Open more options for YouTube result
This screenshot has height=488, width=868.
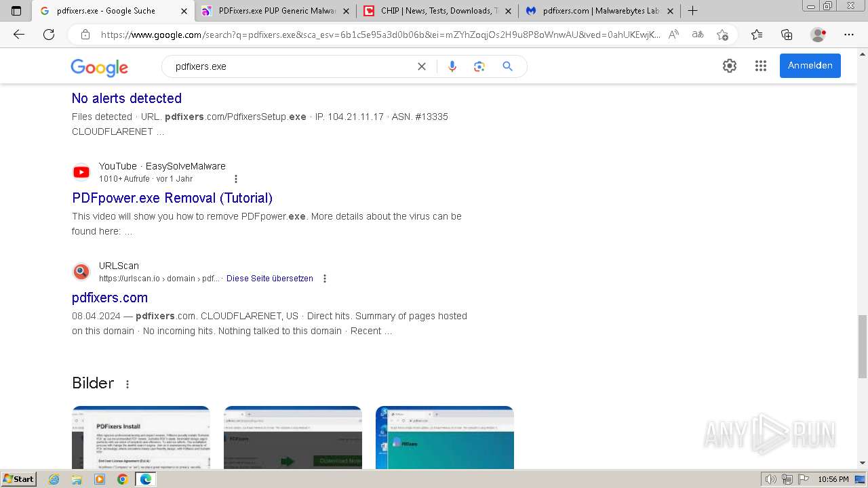point(236,179)
